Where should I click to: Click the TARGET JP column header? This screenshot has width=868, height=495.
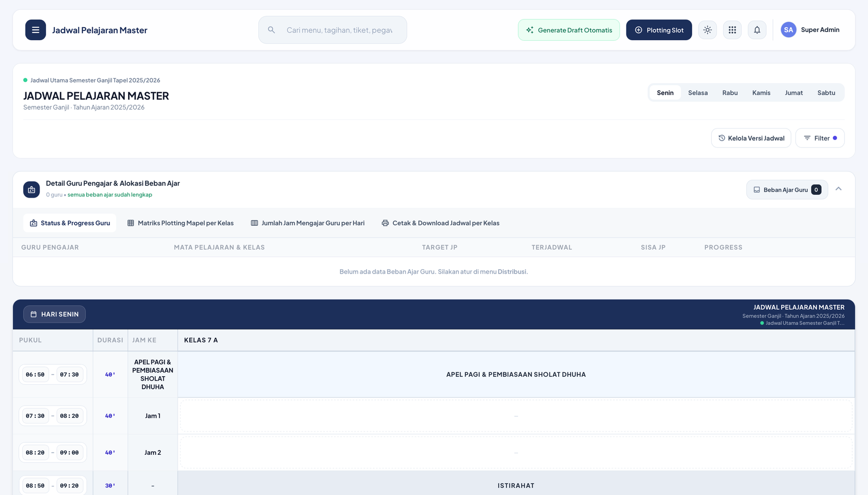[x=440, y=247]
